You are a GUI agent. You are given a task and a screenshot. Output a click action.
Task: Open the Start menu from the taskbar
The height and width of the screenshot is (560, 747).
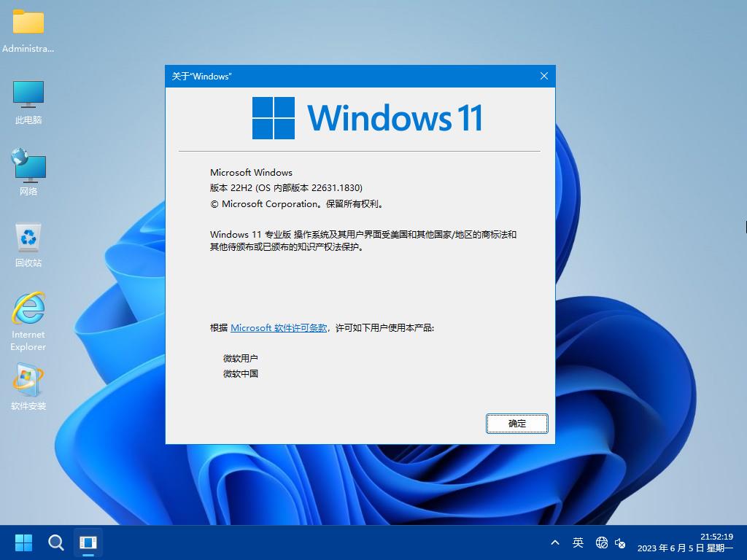[x=24, y=542]
